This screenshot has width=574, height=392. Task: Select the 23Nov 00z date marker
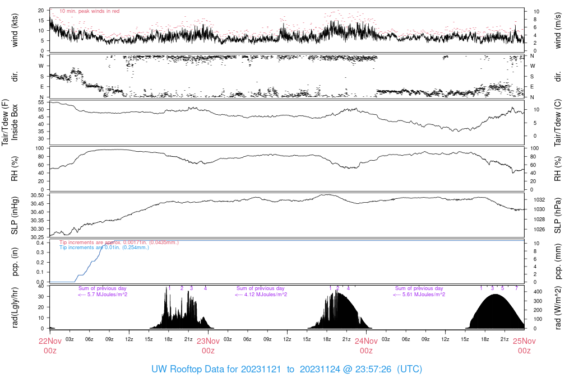208,346
